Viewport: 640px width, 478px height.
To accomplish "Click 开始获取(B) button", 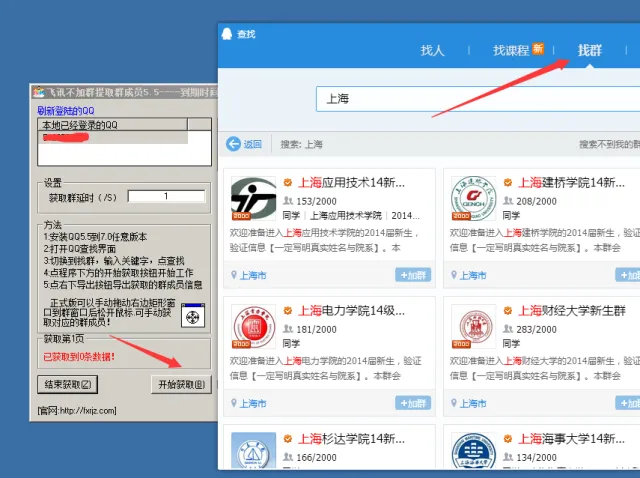I will point(181,385).
